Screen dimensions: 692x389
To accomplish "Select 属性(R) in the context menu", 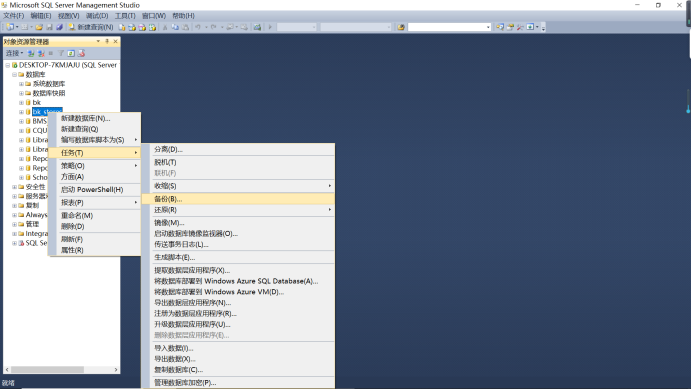I will [x=94, y=250].
